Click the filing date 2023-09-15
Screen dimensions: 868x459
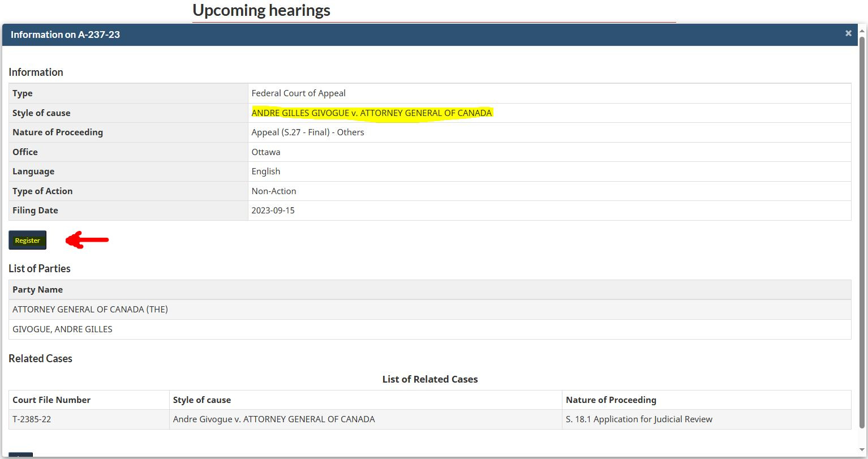tap(273, 211)
